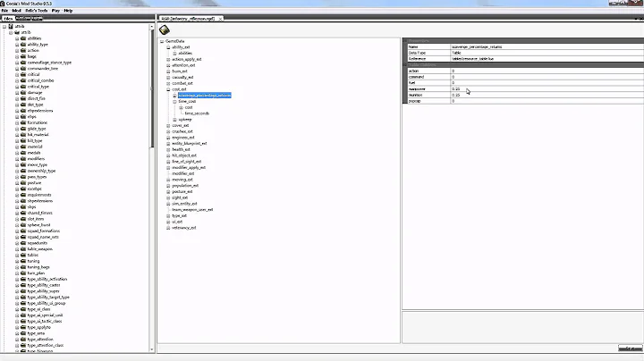Viewport: 644px width, 361px height.
Task: Click the folder icon beside ebps
Action: click(x=23, y=116)
